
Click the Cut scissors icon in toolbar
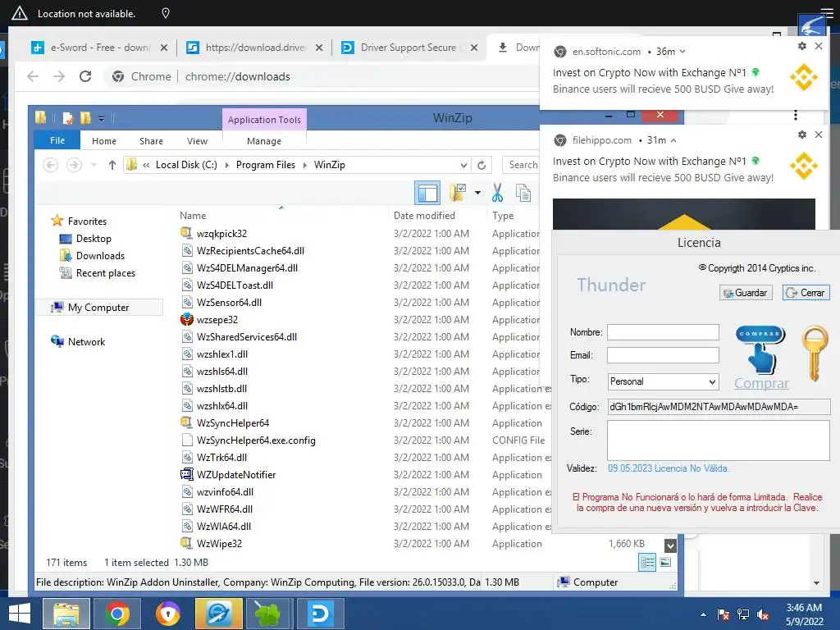pyautogui.click(x=497, y=193)
